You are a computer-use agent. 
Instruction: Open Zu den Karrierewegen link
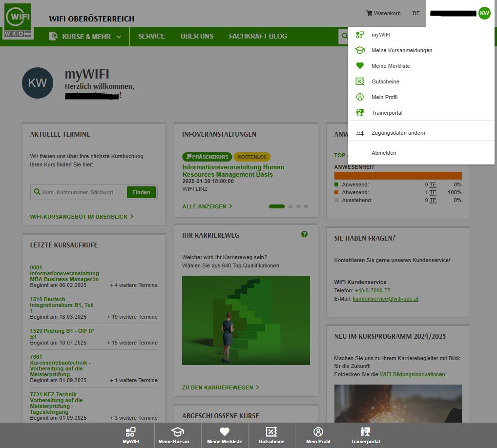(x=220, y=387)
